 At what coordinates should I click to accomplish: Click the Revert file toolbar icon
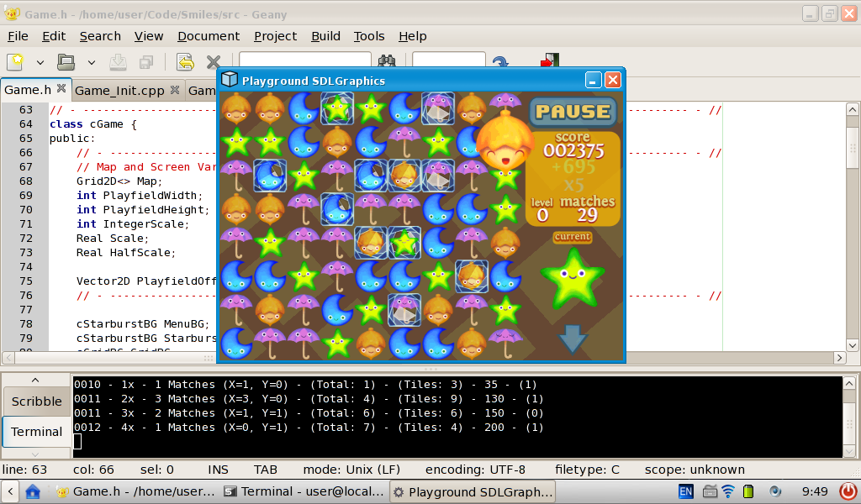(185, 62)
